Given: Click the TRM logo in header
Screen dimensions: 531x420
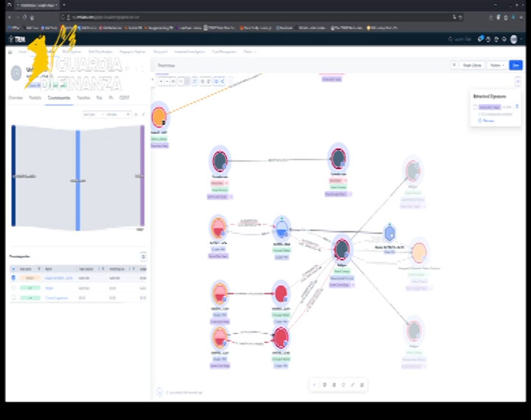Looking at the screenshot, I should tap(17, 39).
